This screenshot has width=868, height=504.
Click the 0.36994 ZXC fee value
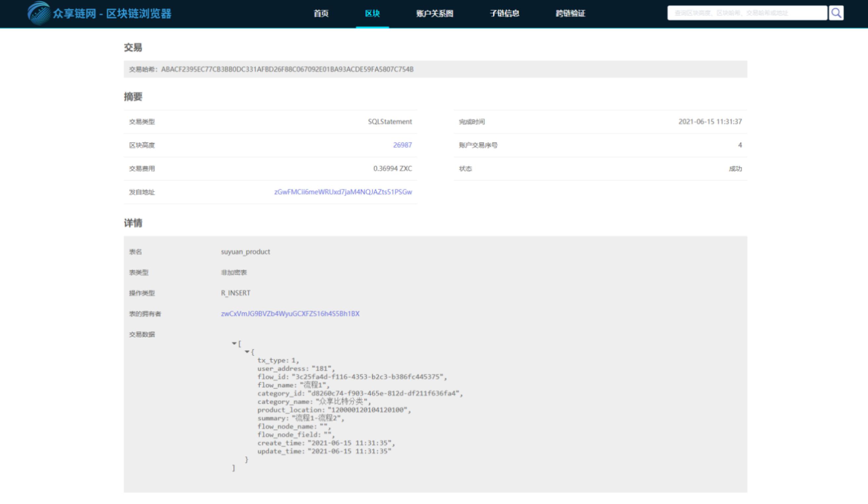pos(393,169)
